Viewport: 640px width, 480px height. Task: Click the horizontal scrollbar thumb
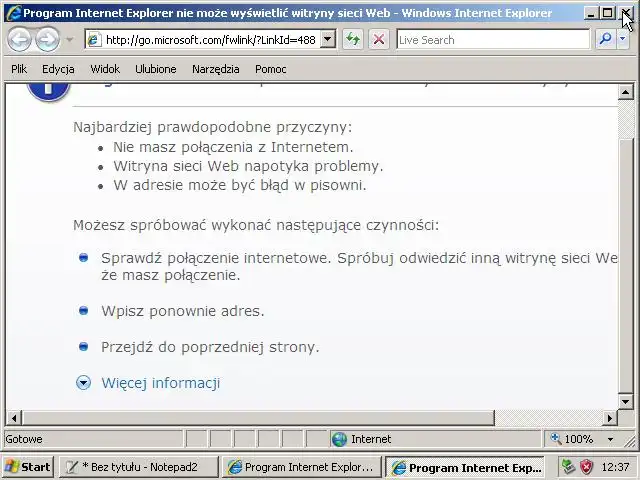258,418
